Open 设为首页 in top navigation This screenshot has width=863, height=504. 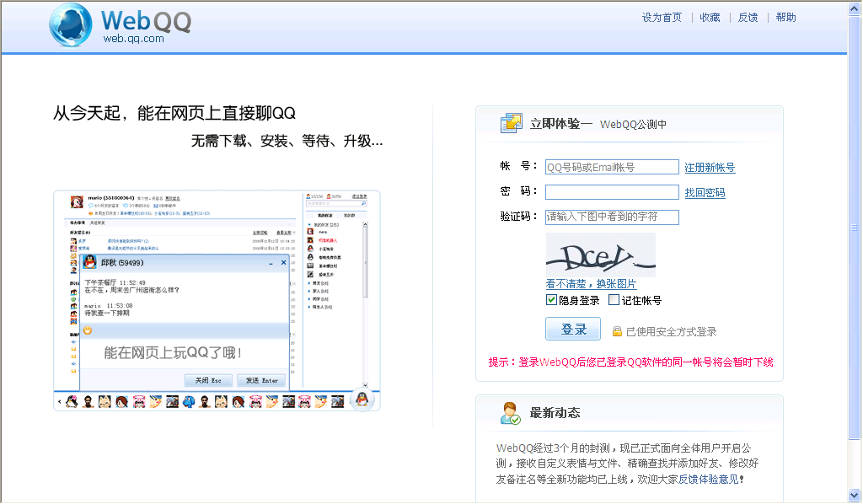coord(662,18)
